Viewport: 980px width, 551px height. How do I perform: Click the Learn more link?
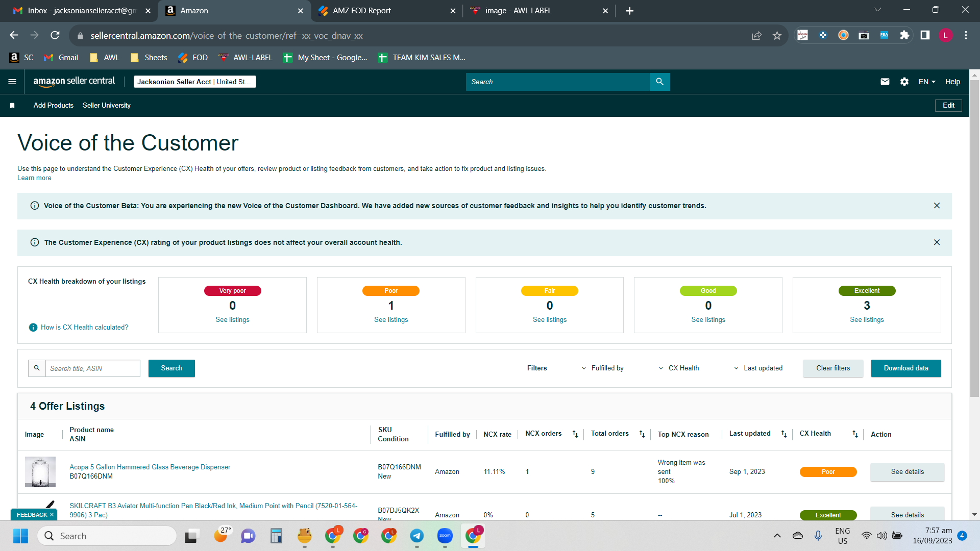coord(34,178)
